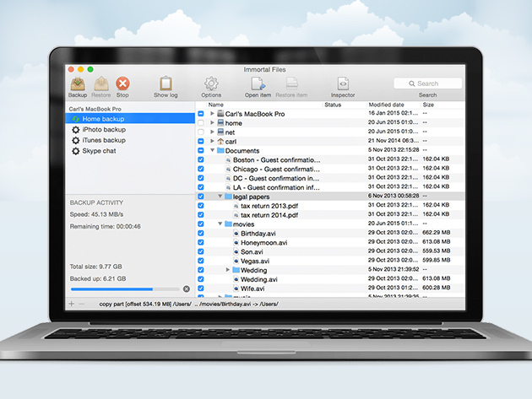The width and height of the screenshot is (532, 399).
Task: Click the drive icon of the net row
Action: tap(220, 132)
